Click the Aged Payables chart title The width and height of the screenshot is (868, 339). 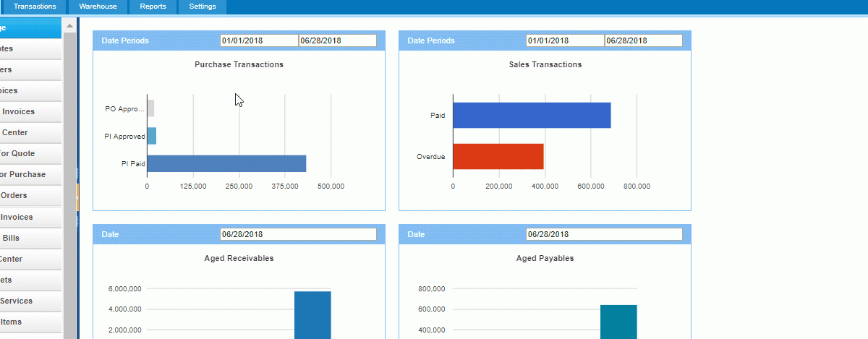click(545, 258)
